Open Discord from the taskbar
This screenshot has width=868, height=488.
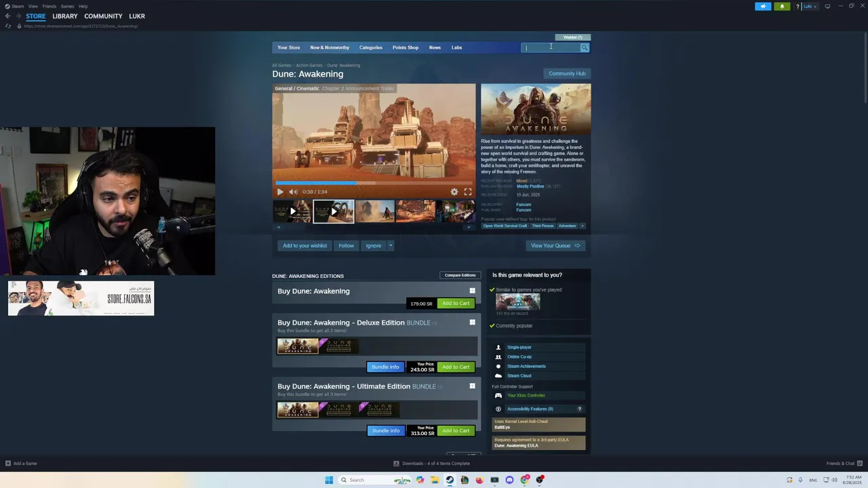(509, 480)
